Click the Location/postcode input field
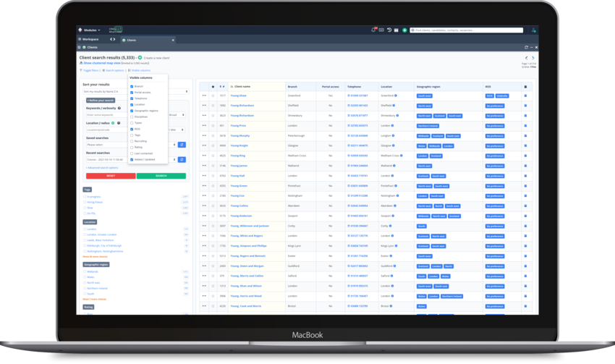The image size is (615, 364). tap(106, 130)
